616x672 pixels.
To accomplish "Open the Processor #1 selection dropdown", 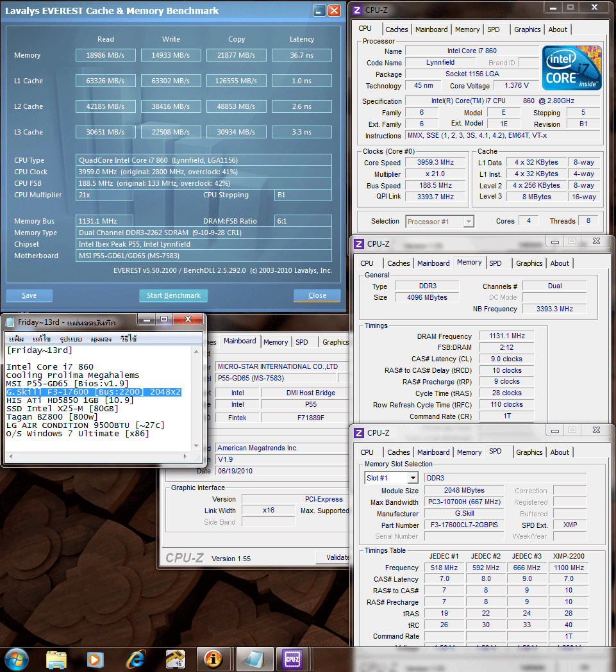I will 469,222.
